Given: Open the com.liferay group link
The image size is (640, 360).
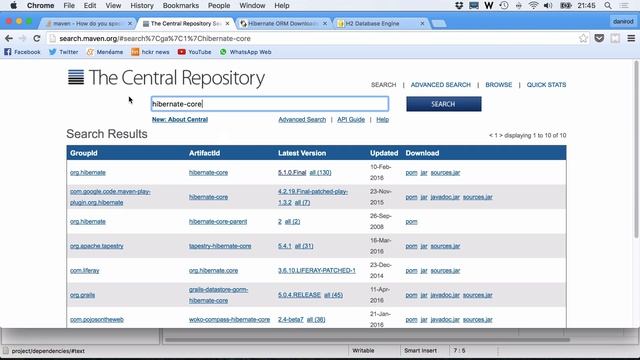Looking at the screenshot, I should [x=84, y=271].
